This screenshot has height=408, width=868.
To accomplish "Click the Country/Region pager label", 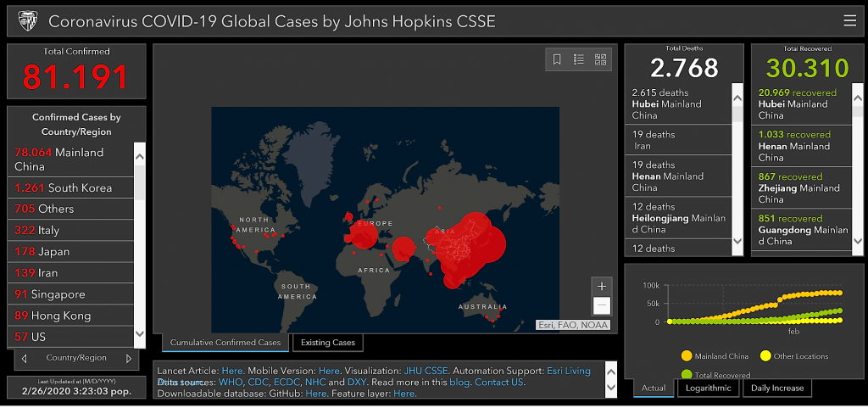I will tap(76, 358).
